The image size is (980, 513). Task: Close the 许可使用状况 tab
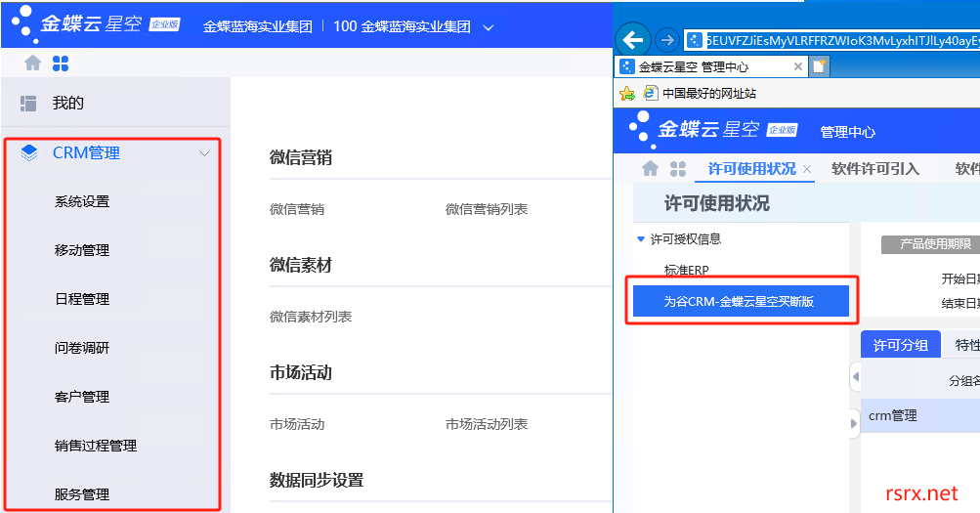point(807,169)
